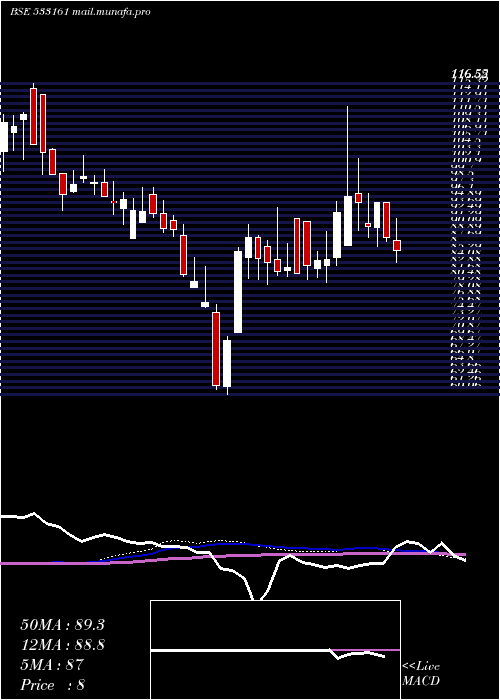The height and width of the screenshot is (700, 500).
Task: Click the 116.53 top price axis label
Action: coord(470,73)
